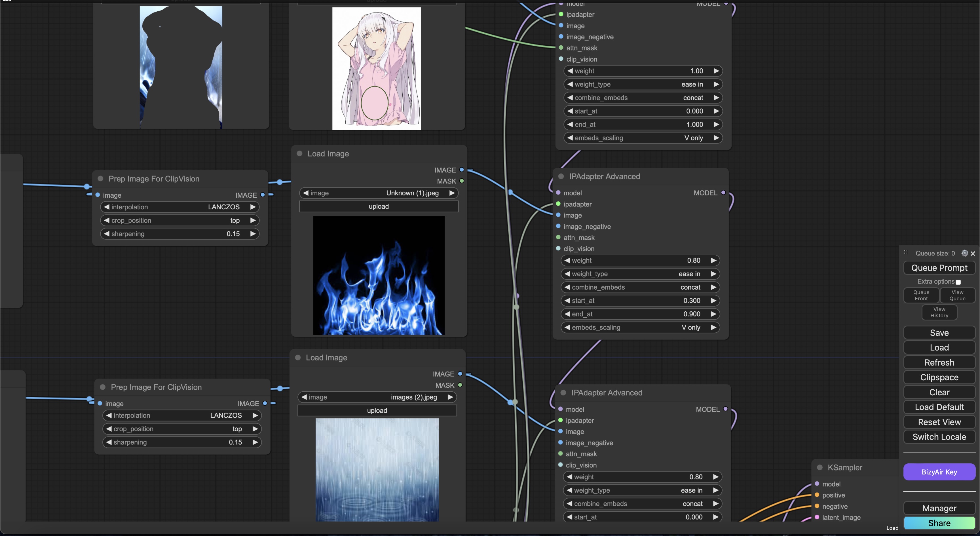Screen dimensions: 980x536
Task: Adjust end_at 0.900 slider
Action: 640,314
